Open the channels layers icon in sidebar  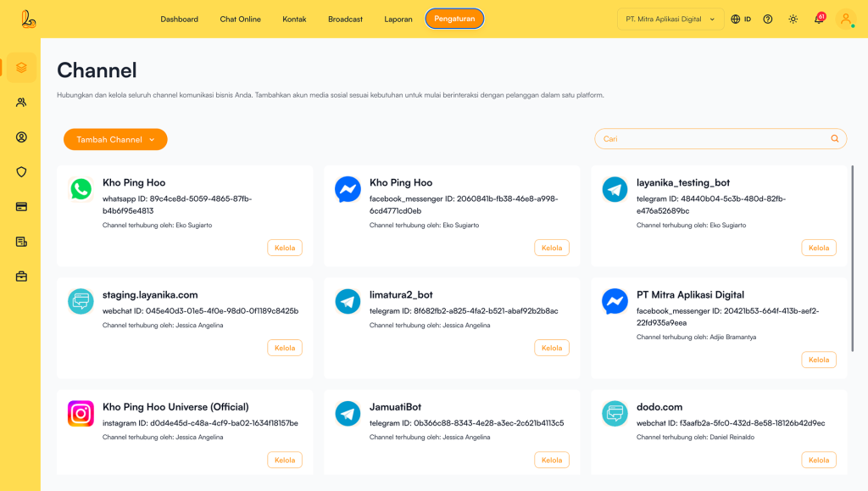(21, 68)
